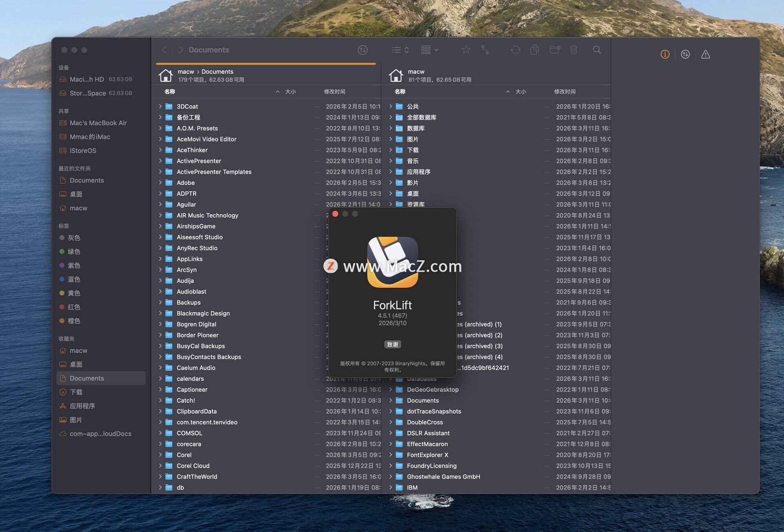Click the new folder toolbar icon
784x532 pixels.
[555, 50]
